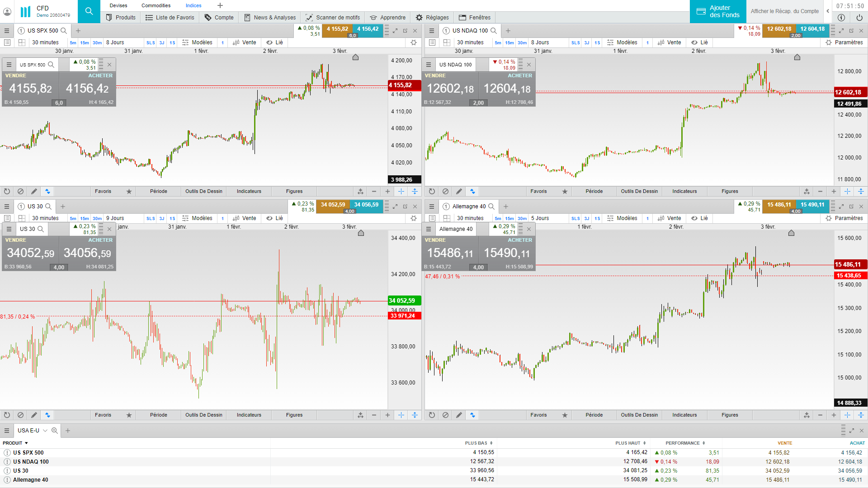Zoom in with plus under NDAQ chart

tap(834, 191)
